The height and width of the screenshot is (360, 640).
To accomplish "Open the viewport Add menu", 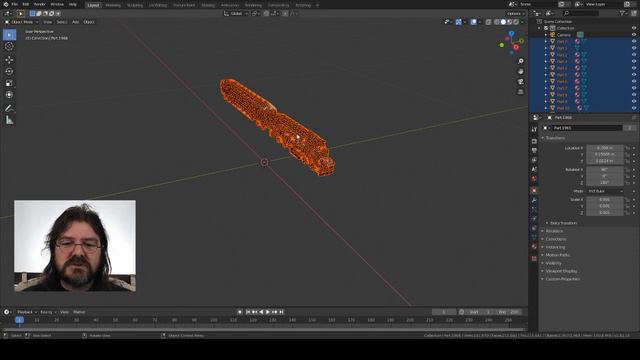I will 76,22.
